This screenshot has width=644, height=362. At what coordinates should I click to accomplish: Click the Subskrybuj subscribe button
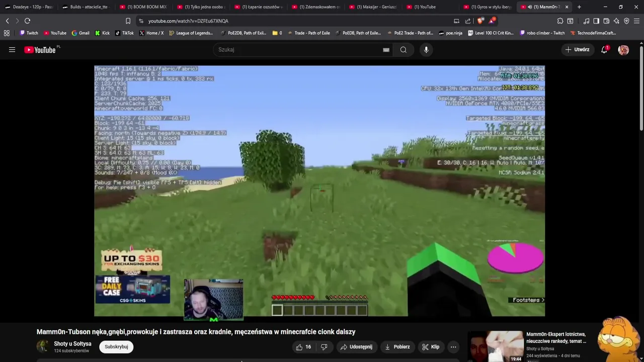tap(116, 347)
